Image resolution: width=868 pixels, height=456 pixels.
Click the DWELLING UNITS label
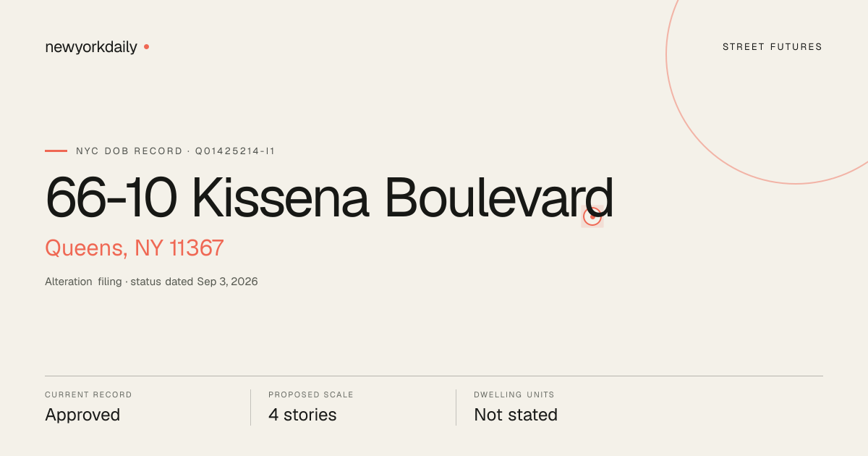tap(514, 395)
